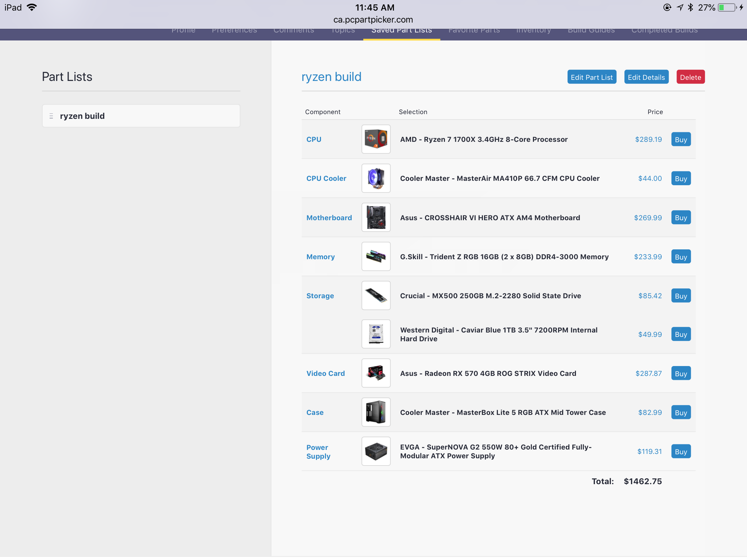Click the $49.99 hard drive price
Screen dimensions: 747x560
[650, 334]
